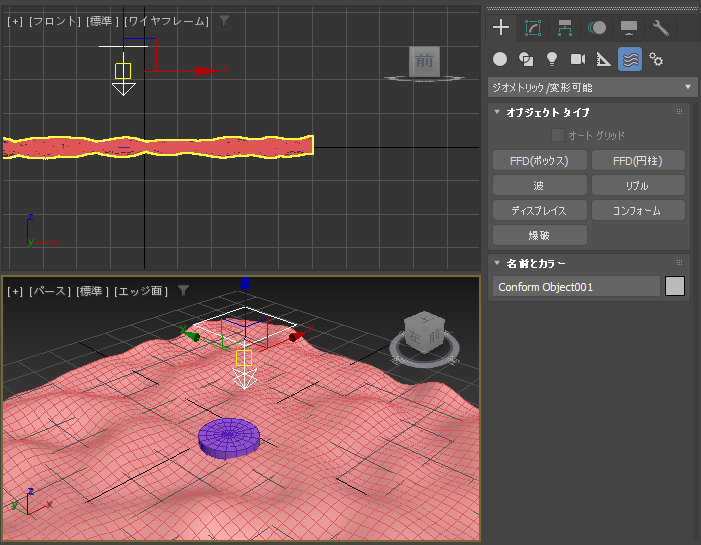Toggle the オート グリッド checkbox
Viewport: 701px width, 545px height.
557,135
